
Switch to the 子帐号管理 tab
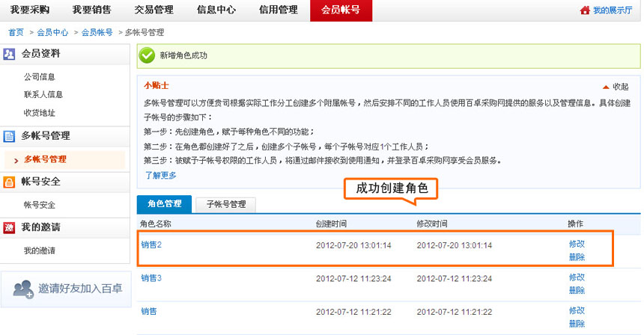[225, 203]
